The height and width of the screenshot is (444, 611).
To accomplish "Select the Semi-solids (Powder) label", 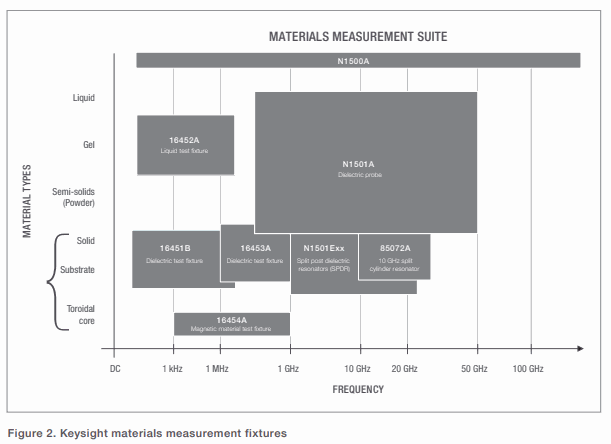I will tap(78, 196).
